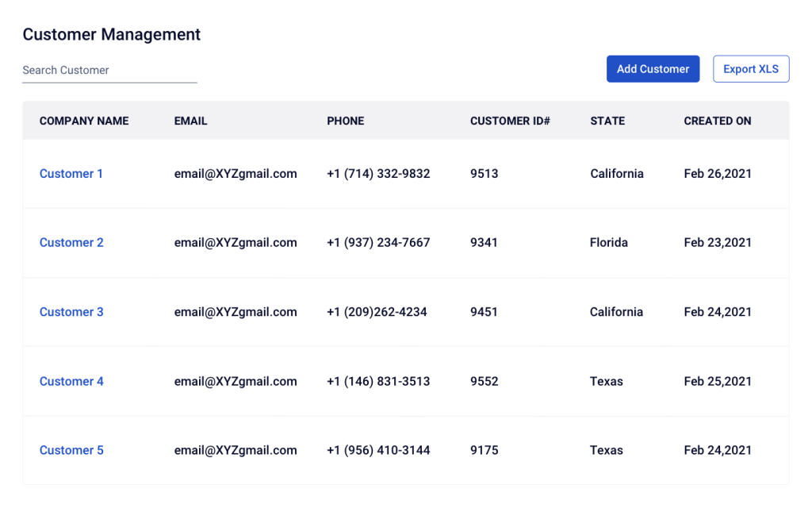Open the Customer 2 record link

pyautogui.click(x=71, y=242)
